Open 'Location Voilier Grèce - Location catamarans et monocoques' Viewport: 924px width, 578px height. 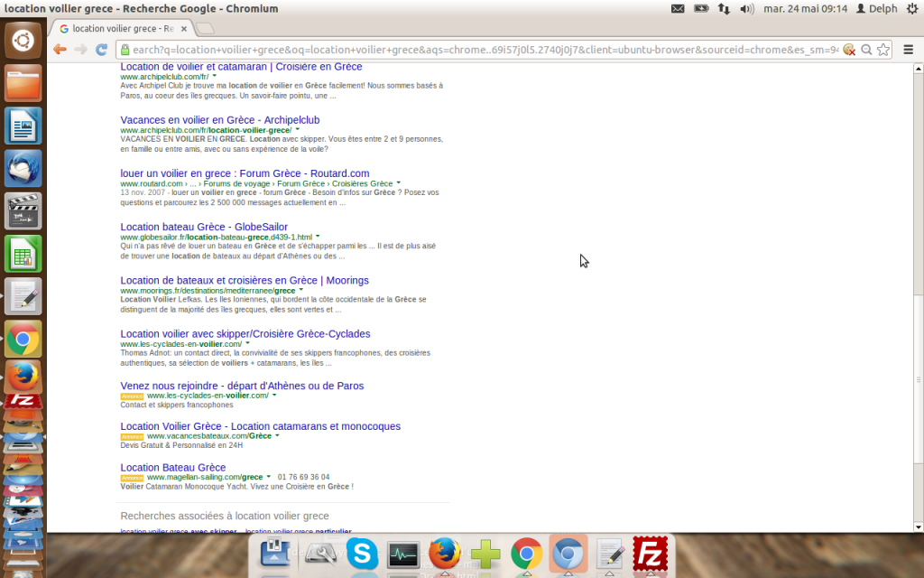click(261, 426)
